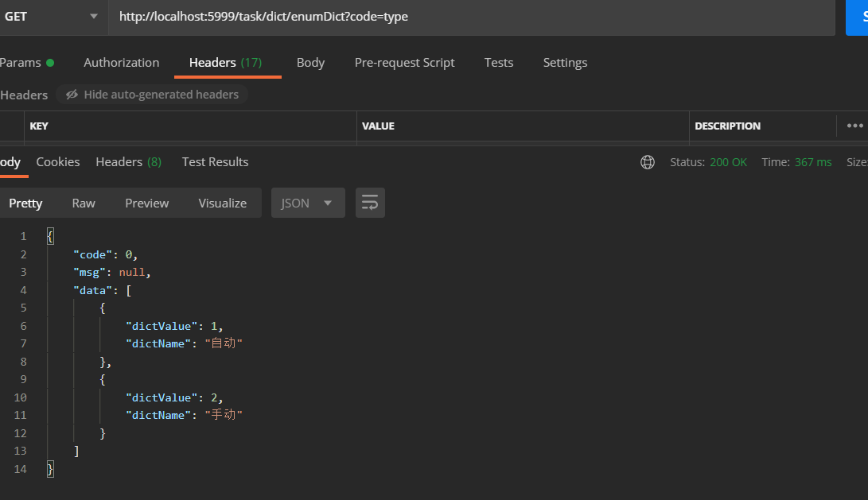Go to the Pre-request Script tab
This screenshot has height=500, width=868.
click(405, 63)
